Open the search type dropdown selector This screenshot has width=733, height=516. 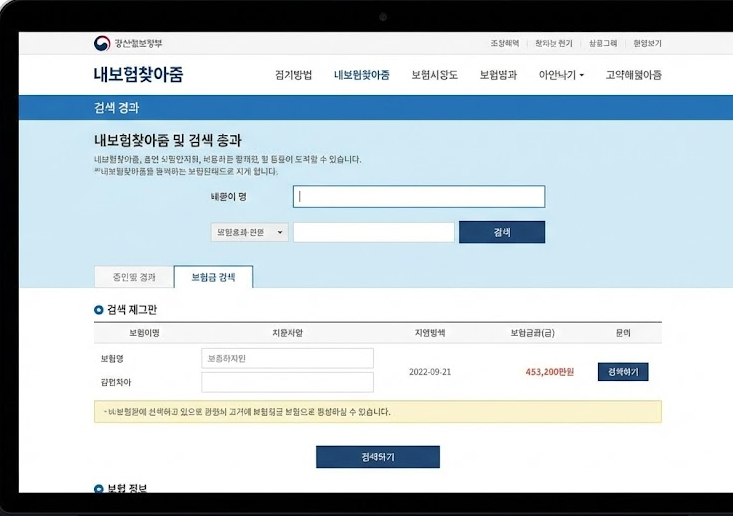tap(249, 232)
